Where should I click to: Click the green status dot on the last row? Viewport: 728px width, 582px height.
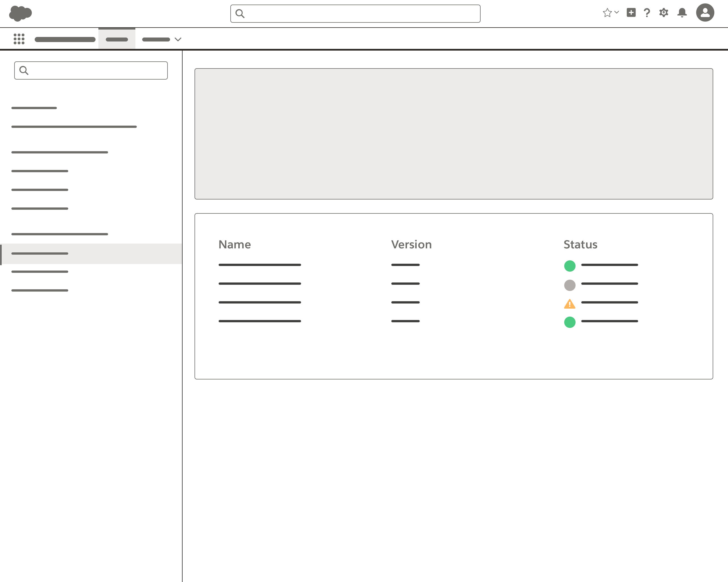tap(570, 323)
